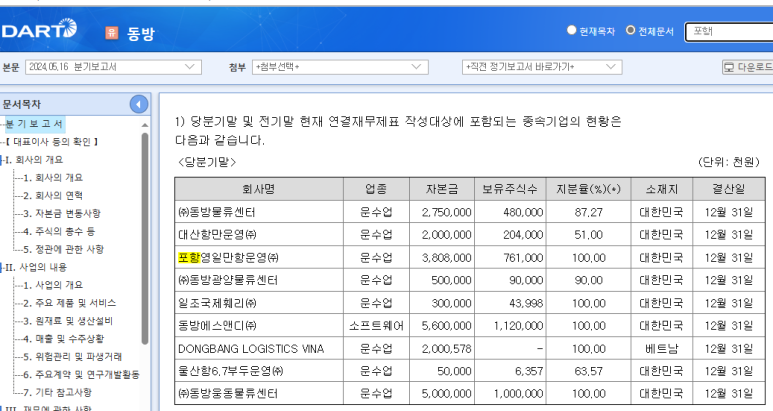Click the 다운로드 download icon button
773x411 pixels.
click(747, 67)
